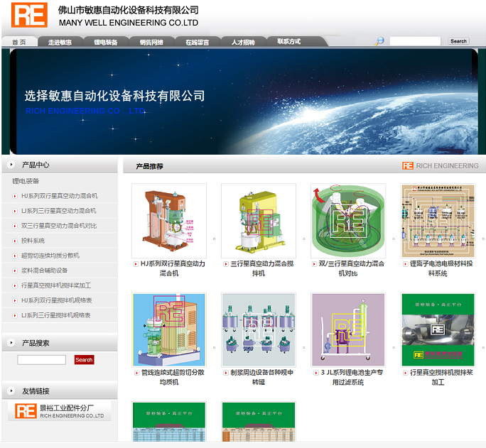
Task: Open the 首页 tab
Action: [19, 42]
